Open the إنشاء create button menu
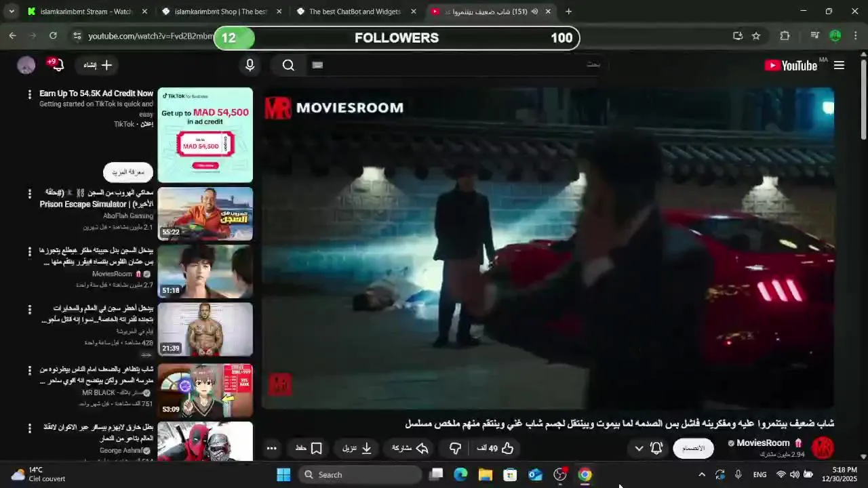This screenshot has width=868, height=488. tap(98, 65)
